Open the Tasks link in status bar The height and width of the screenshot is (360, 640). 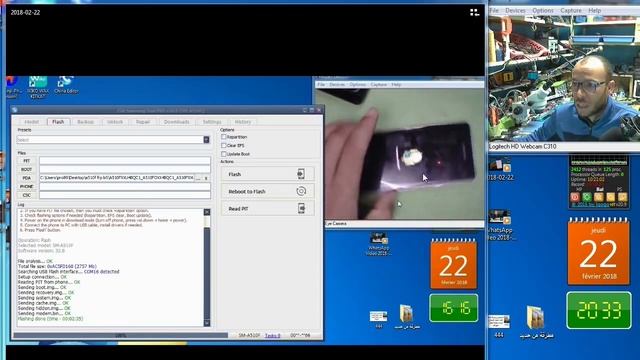point(273,336)
